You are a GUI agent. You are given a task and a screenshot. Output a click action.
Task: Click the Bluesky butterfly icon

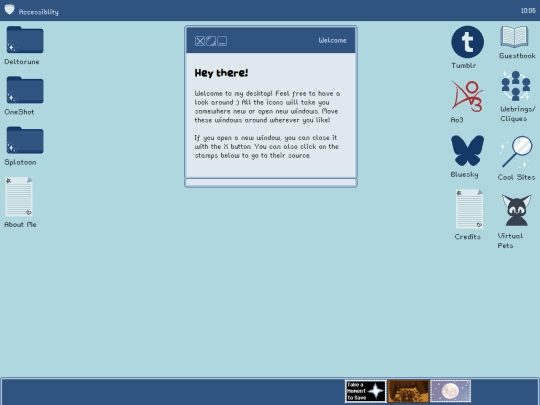pos(467,150)
